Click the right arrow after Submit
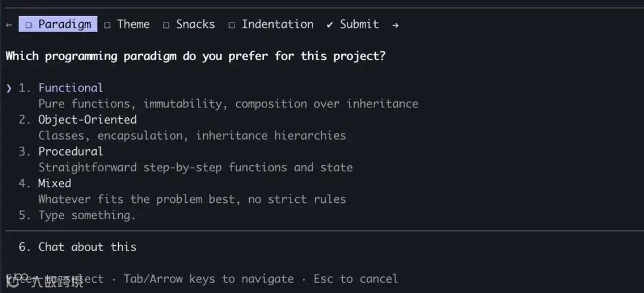Screen dimensions: 644x293 (x=395, y=24)
